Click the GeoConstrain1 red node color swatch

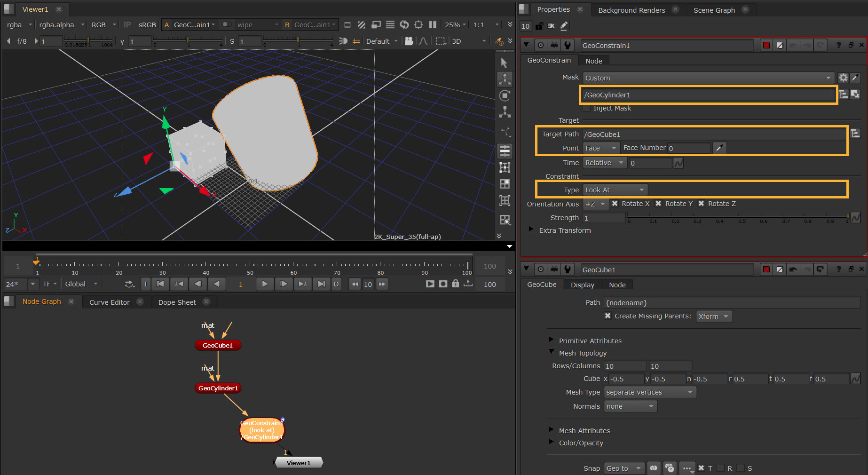tap(766, 45)
